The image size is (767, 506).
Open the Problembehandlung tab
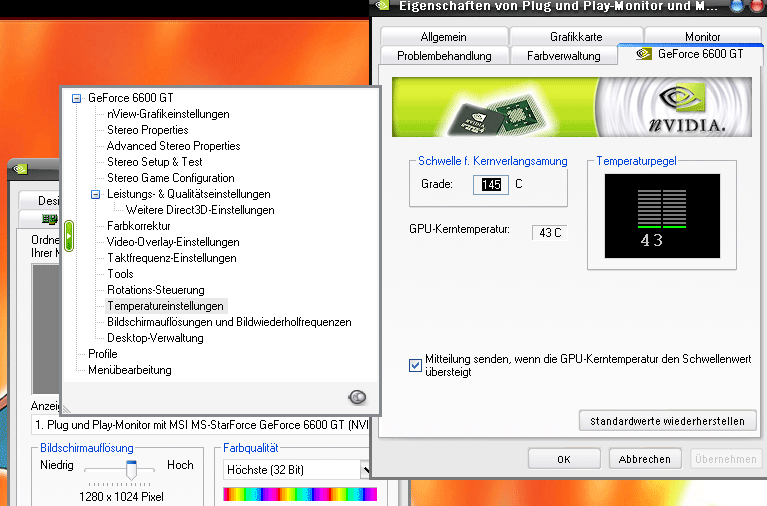(x=444, y=56)
